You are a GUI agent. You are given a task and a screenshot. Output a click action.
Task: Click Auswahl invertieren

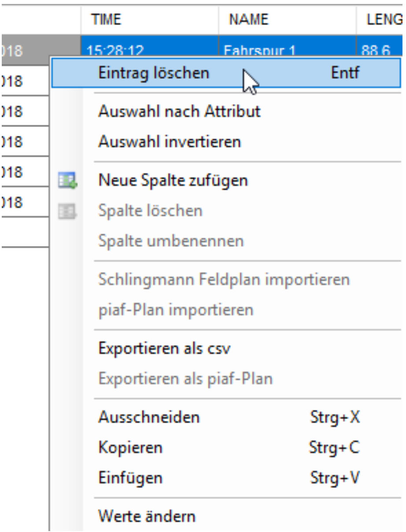pos(170,142)
